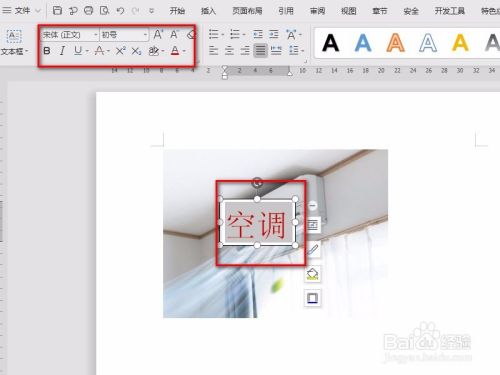The image size is (500, 375).
Task: Click the clear formatting eraser icon
Action: coord(191,34)
